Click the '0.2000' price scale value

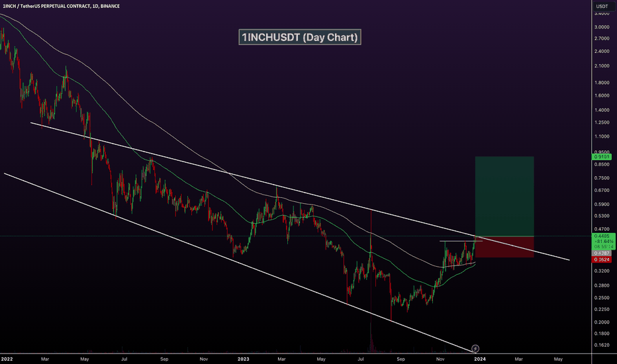tap(602, 322)
